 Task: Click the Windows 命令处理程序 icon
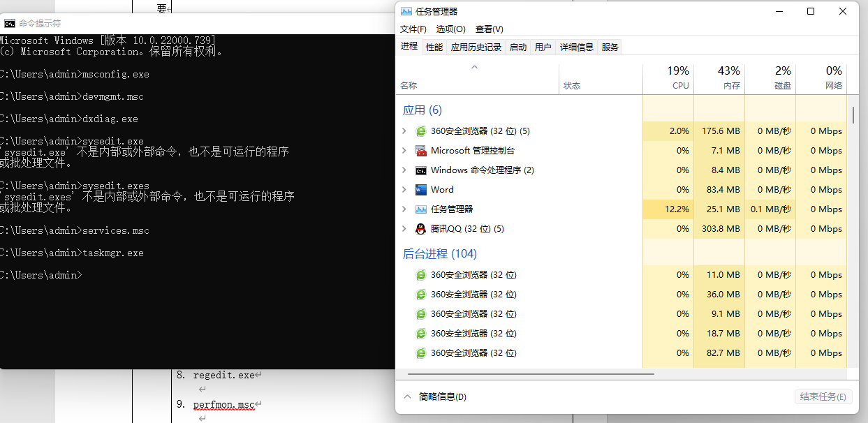tap(421, 170)
